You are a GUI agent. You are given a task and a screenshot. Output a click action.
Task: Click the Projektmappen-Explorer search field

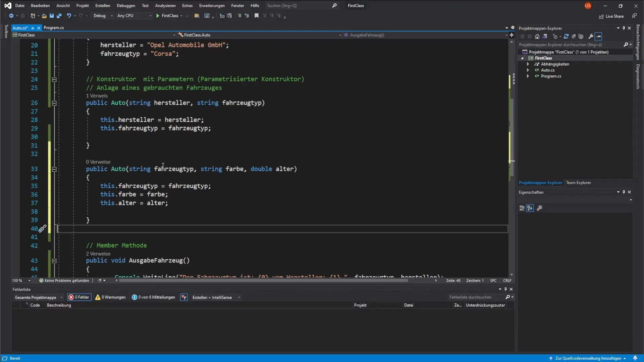[575, 45]
